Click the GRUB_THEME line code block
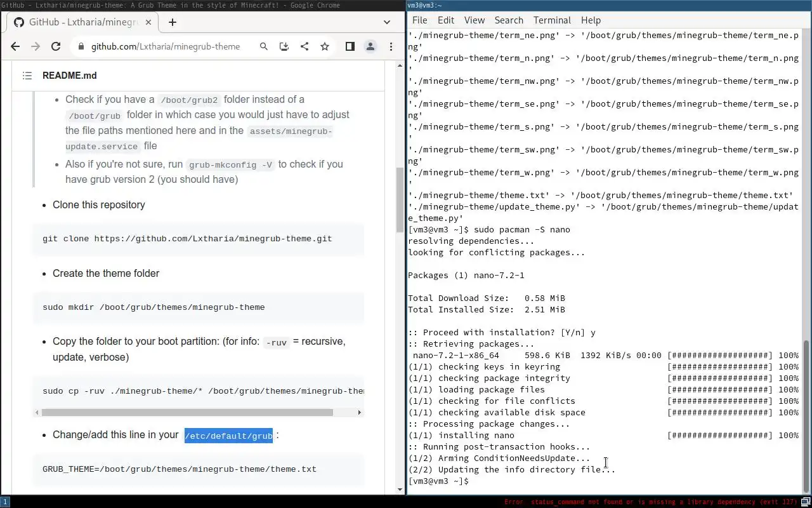The width and height of the screenshot is (812, 508). click(x=198, y=469)
